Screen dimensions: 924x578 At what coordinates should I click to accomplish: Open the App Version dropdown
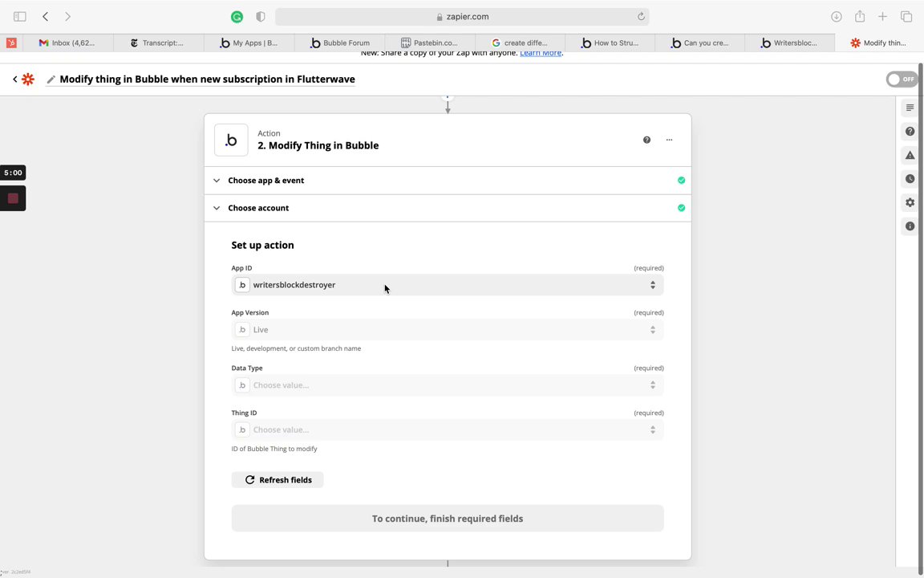(x=447, y=330)
